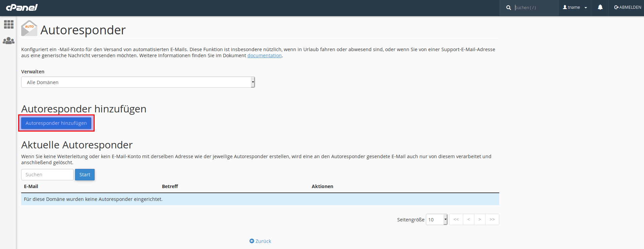Go to first page with << button
Screen dimensions: 644x249
pyautogui.click(x=456, y=219)
